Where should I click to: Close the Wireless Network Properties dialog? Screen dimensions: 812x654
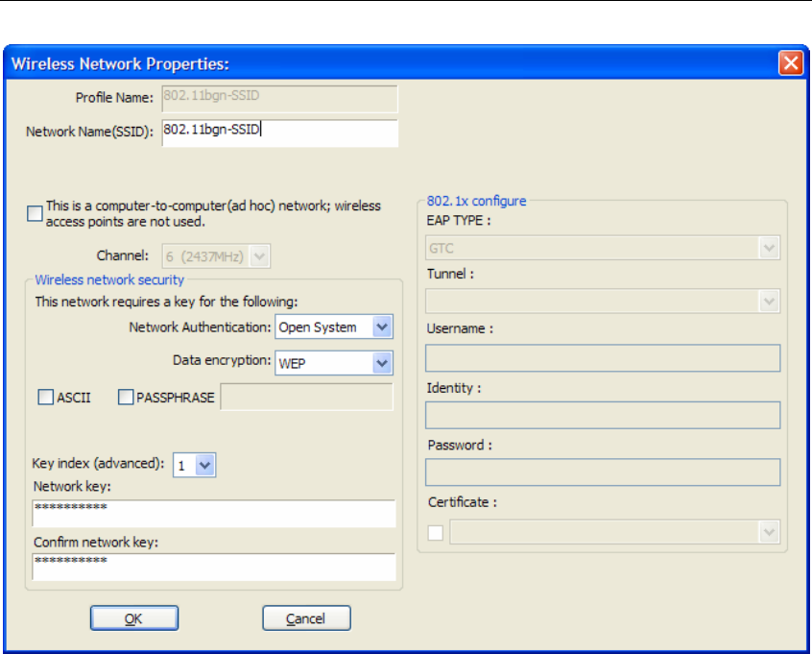[790, 64]
